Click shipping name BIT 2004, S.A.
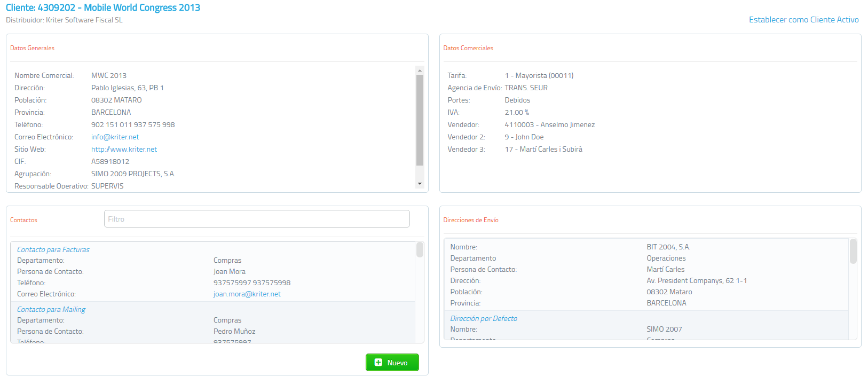The width and height of the screenshot is (868, 384). tap(668, 247)
